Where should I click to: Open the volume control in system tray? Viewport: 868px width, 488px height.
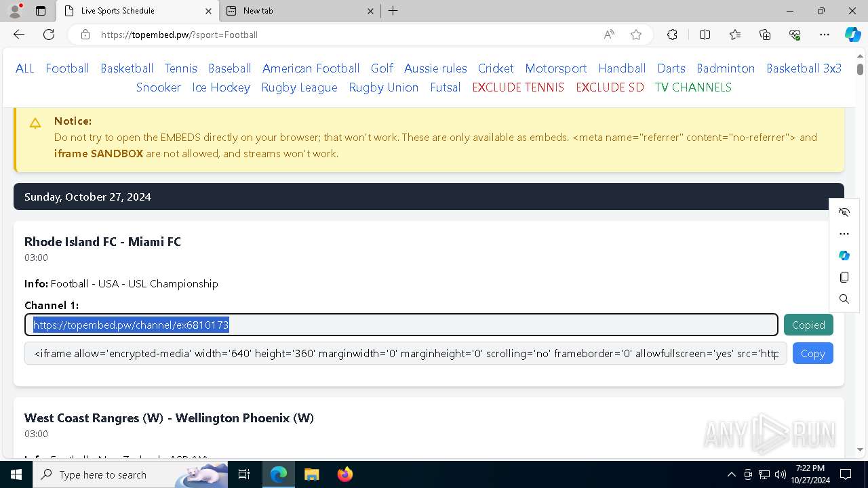tap(780, 474)
